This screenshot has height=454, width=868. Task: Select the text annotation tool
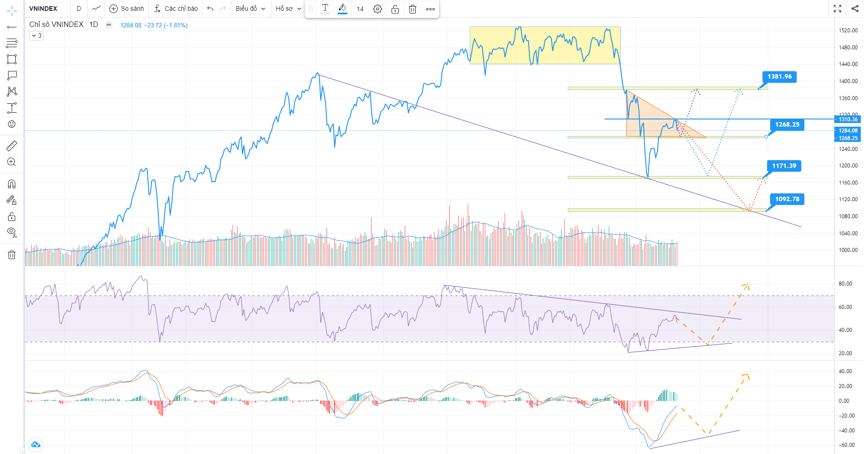(x=12, y=75)
